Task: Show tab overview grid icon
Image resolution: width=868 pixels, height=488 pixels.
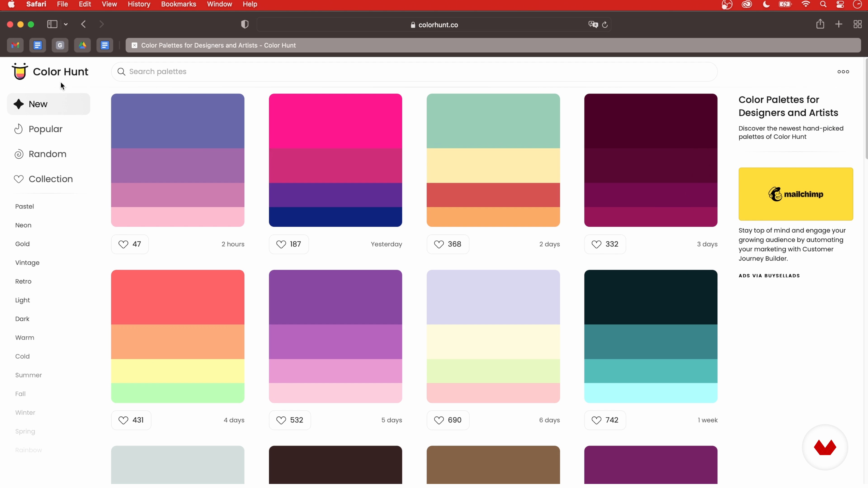Action: tap(858, 24)
